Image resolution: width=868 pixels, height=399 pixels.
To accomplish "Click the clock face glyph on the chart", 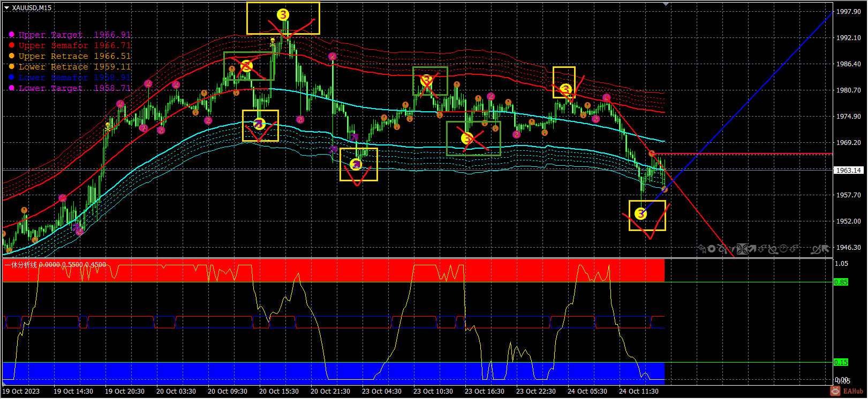I will tap(783, 248).
